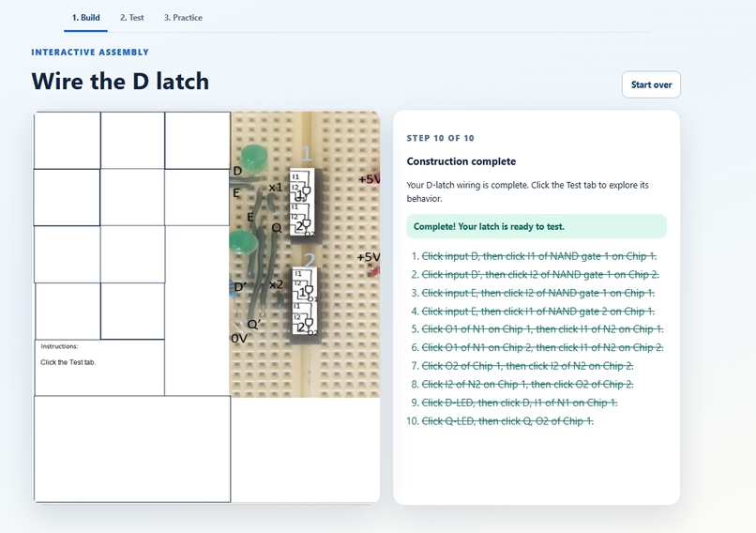Click the 'INTERACTIVE ASSEMBLY' heading
This screenshot has width=756, height=533.
tap(90, 53)
